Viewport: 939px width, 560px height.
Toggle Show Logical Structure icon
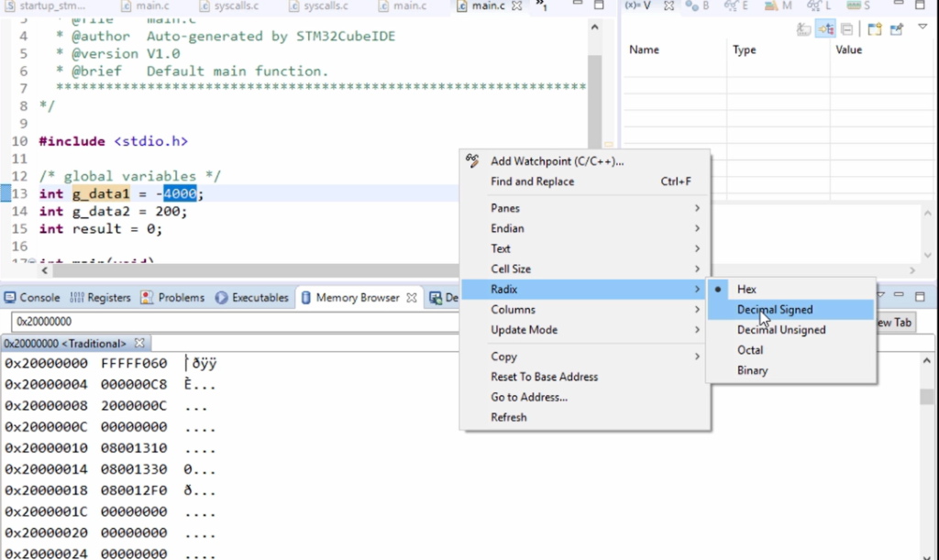pyautogui.click(x=826, y=28)
